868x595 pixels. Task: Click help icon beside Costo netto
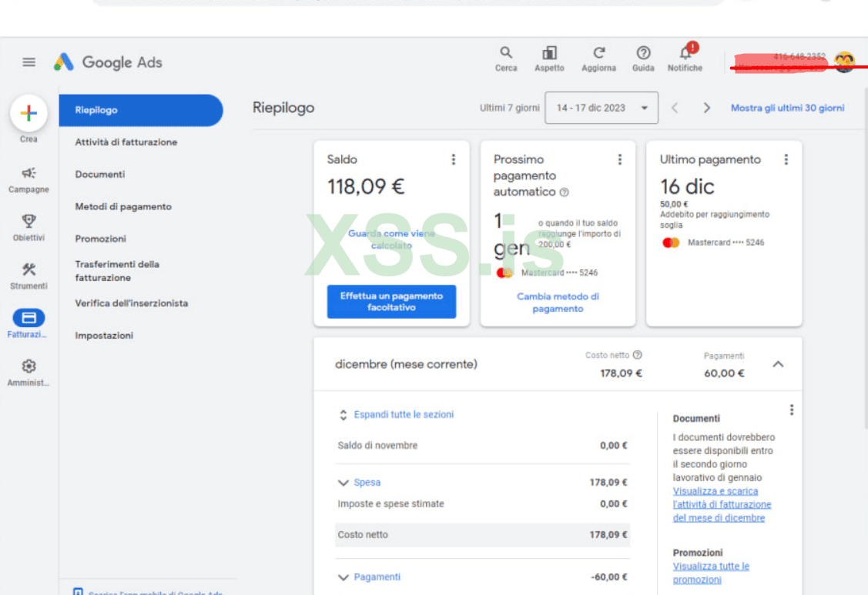click(x=637, y=355)
